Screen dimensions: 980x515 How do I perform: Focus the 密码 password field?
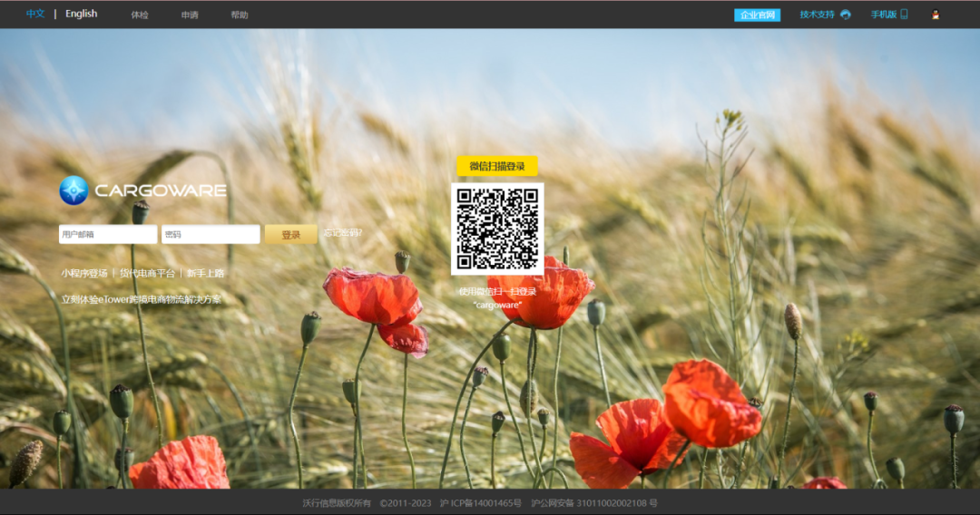pos(211,235)
